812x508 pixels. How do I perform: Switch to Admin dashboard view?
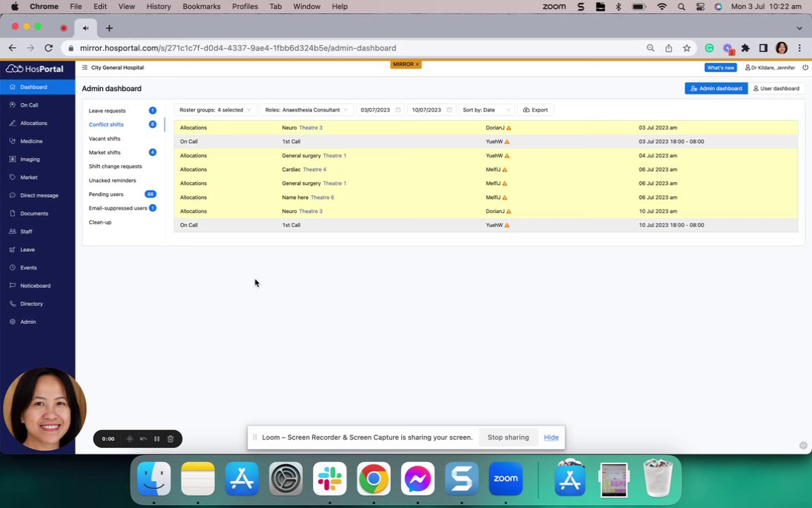(x=716, y=89)
